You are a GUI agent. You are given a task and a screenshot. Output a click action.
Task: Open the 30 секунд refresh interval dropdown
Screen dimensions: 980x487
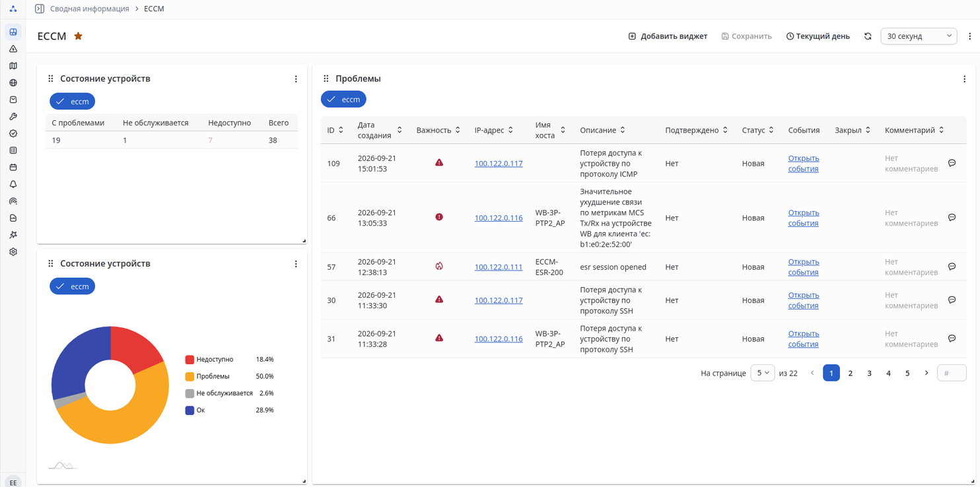coord(919,36)
